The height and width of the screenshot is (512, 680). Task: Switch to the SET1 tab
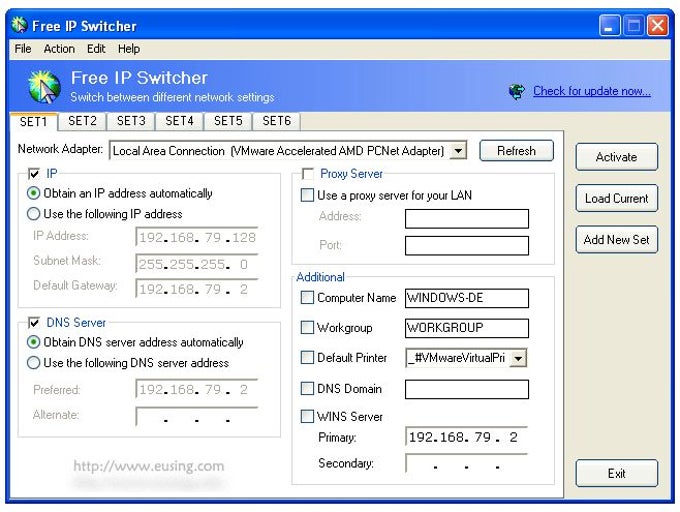(x=33, y=121)
